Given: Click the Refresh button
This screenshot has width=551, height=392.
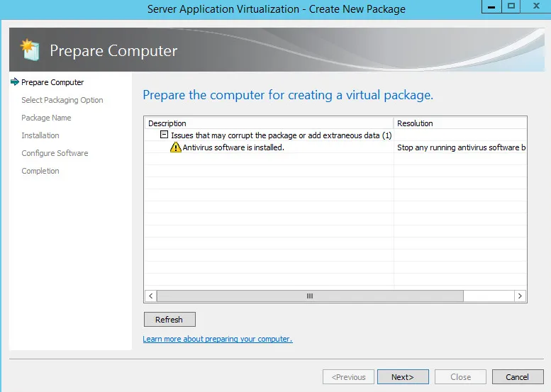Looking at the screenshot, I should tap(169, 319).
